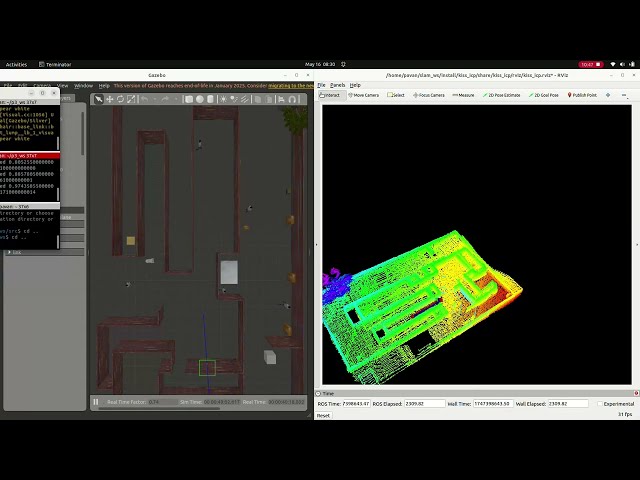Click the RViz add tool plus icon

(608, 95)
